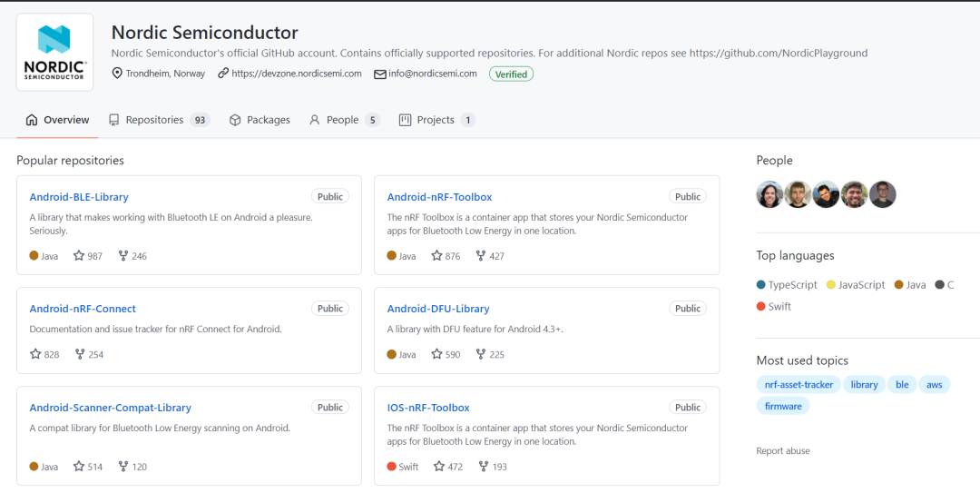Viewport: 980px width, 493px height.
Task: Select the ble topic tag
Action: pyautogui.click(x=902, y=385)
